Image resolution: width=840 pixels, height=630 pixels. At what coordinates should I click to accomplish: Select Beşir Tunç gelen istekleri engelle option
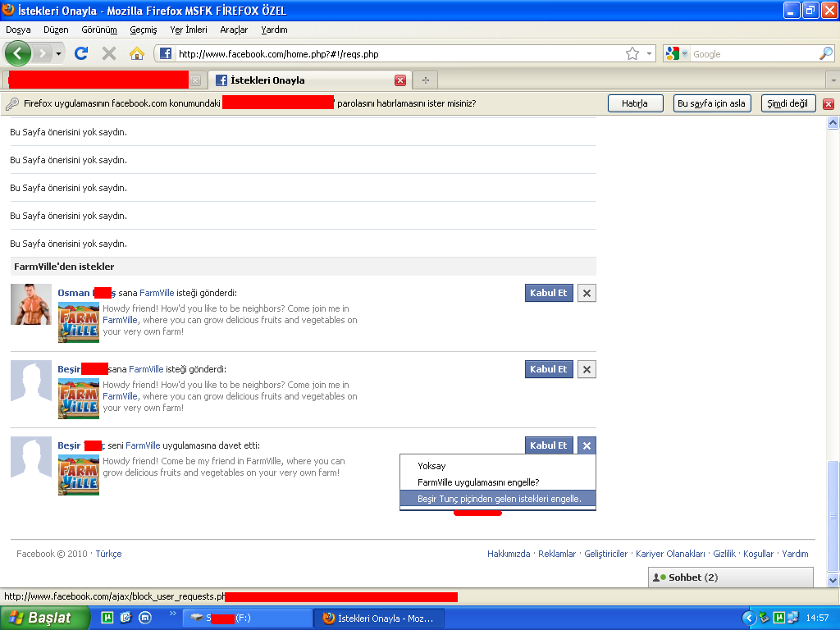click(498, 499)
